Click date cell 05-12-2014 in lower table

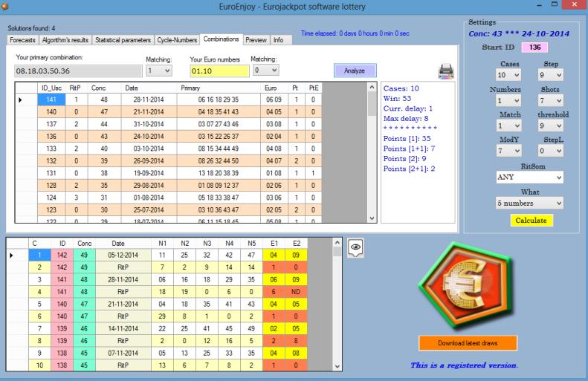(123, 255)
